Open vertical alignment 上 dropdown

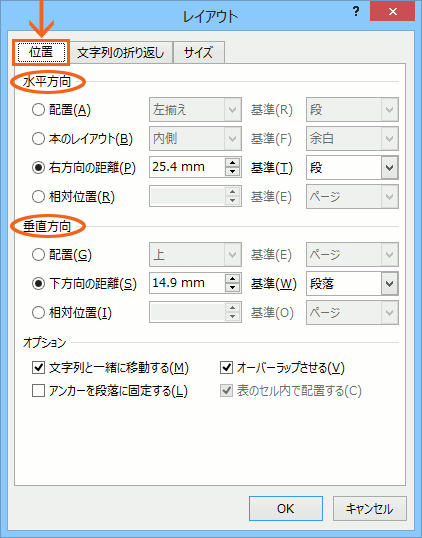pyautogui.click(x=195, y=255)
